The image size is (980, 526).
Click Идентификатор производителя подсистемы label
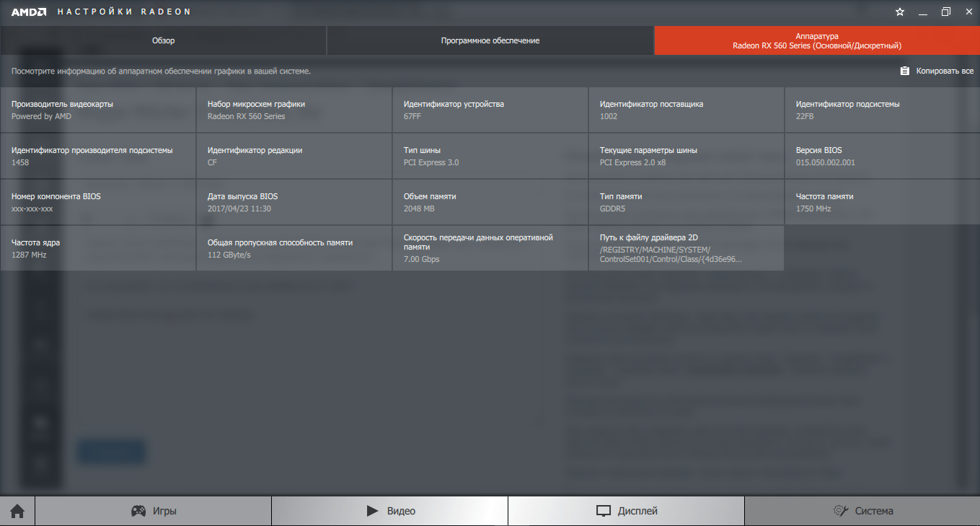(92, 150)
